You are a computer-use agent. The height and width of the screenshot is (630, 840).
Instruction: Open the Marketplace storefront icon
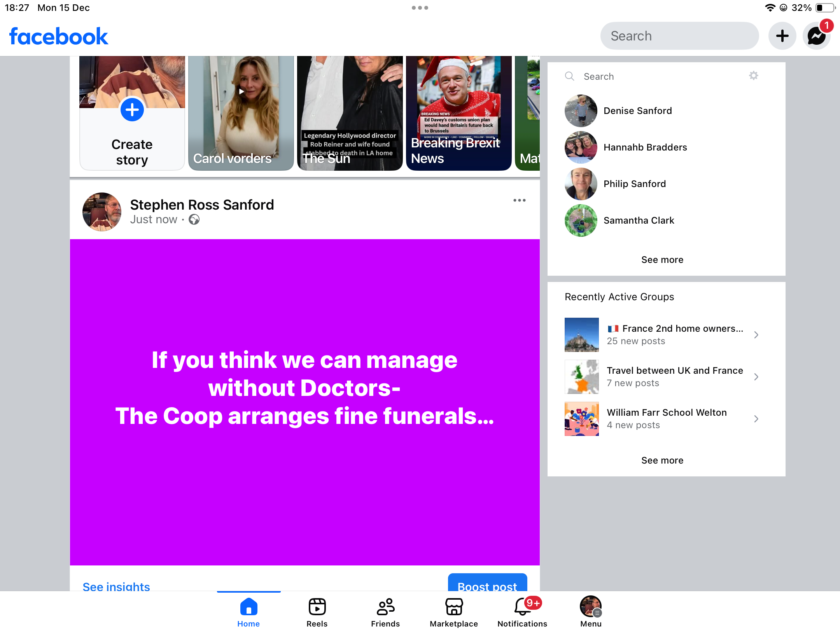point(454,607)
